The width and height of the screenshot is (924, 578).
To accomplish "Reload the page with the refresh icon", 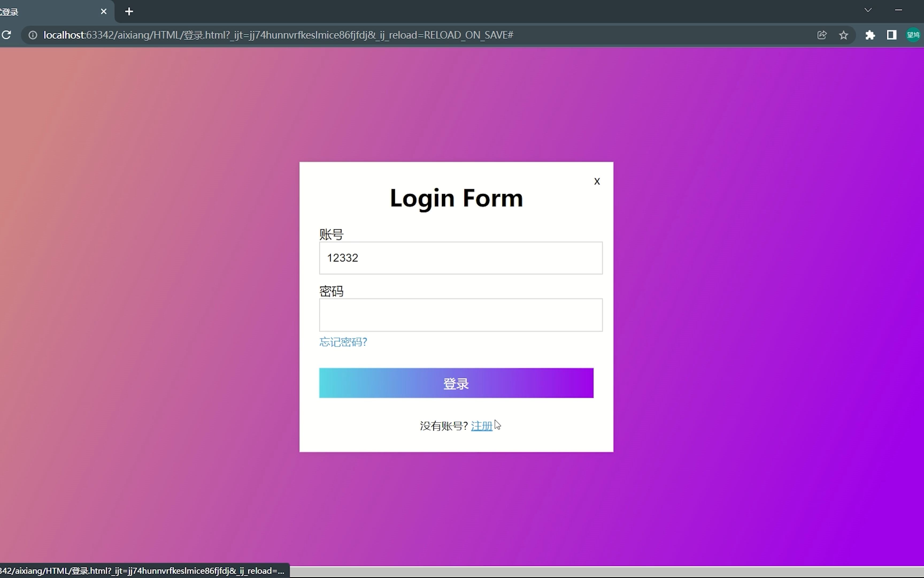I will (x=6, y=35).
